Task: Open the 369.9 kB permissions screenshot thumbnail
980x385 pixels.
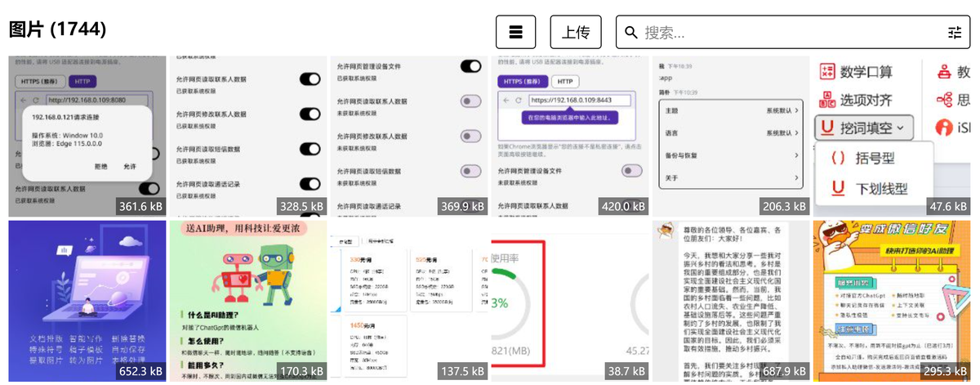Action: click(x=408, y=136)
